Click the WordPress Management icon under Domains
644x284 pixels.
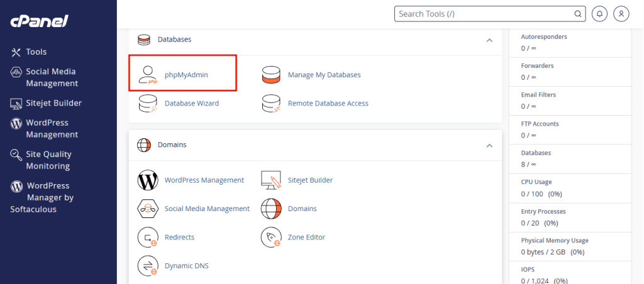(x=148, y=180)
